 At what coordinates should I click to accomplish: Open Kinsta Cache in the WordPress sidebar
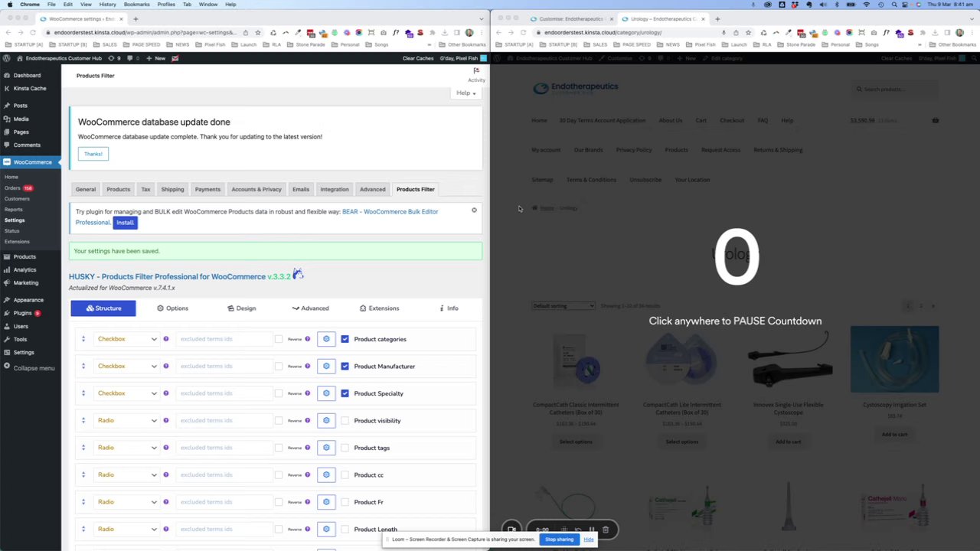pyautogui.click(x=29, y=88)
